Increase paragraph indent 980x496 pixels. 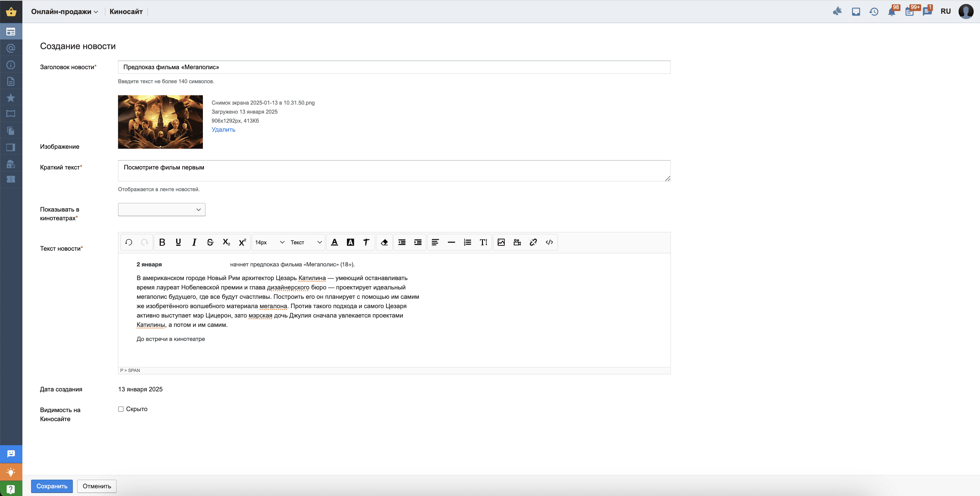pos(418,242)
